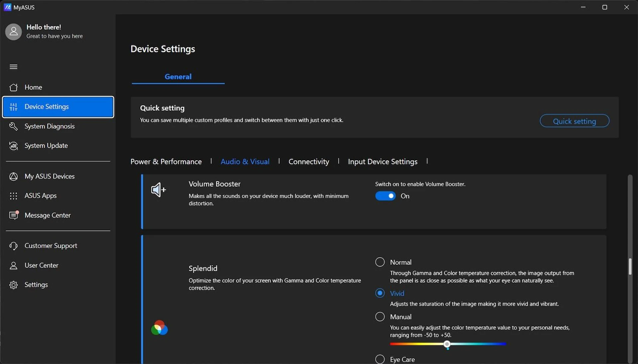Click the Settings gear icon
Screen dimensions: 638x364
(x=13, y=285)
